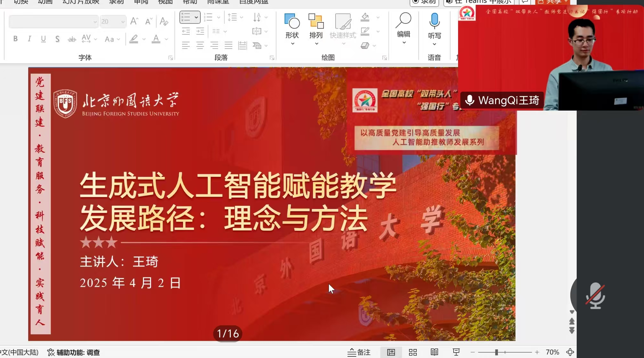Open the align text vertically options
Screen dimensions: 644x358
[260, 31]
